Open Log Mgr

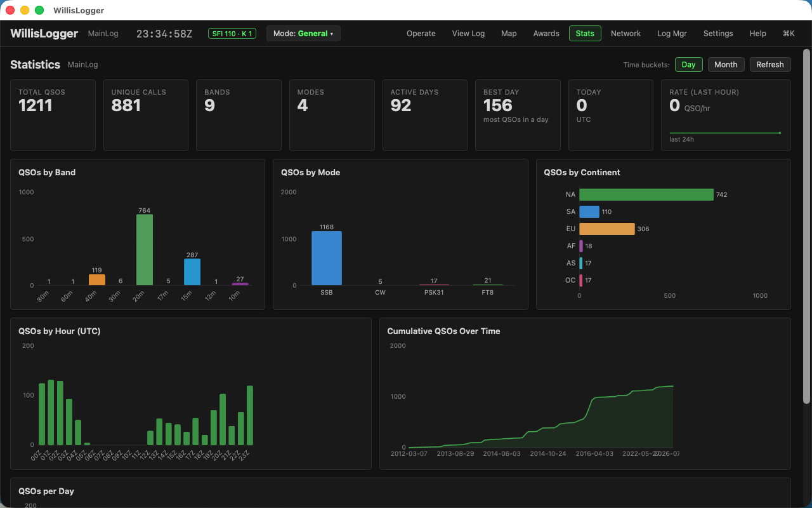click(x=672, y=34)
